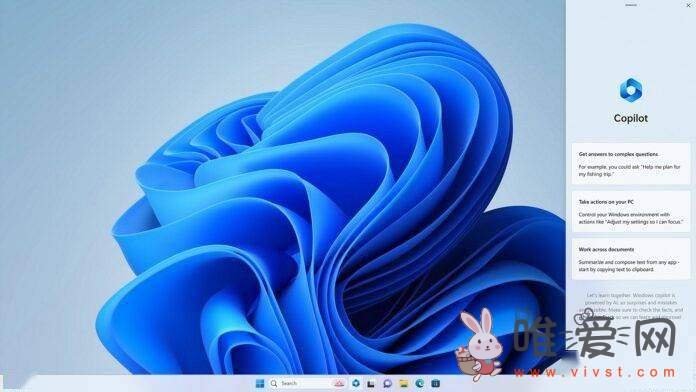The height and width of the screenshot is (392, 696).
Task: Close the Copilot sidebar panel
Action: point(688,5)
